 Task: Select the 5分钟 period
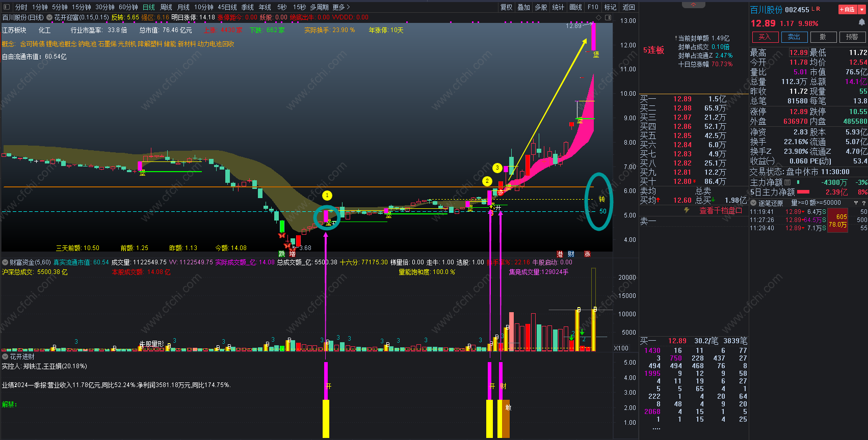60,7
